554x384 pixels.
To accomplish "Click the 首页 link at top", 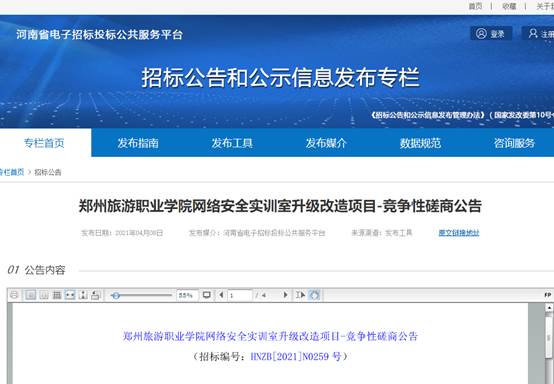I will pos(476,6).
